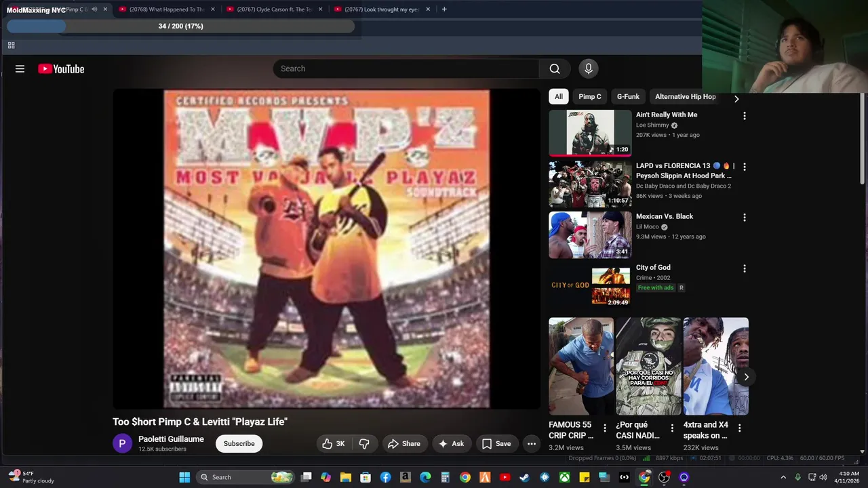Open options for LAPD vs FLORENCIA 13
Image resolution: width=868 pixels, height=488 pixels.
745,167
